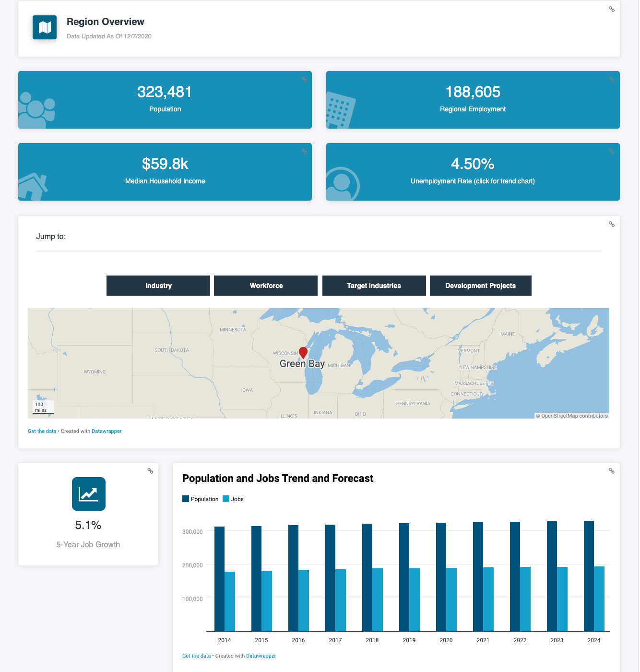Jump to the Industry section
This screenshot has width=640, height=672.
click(158, 286)
